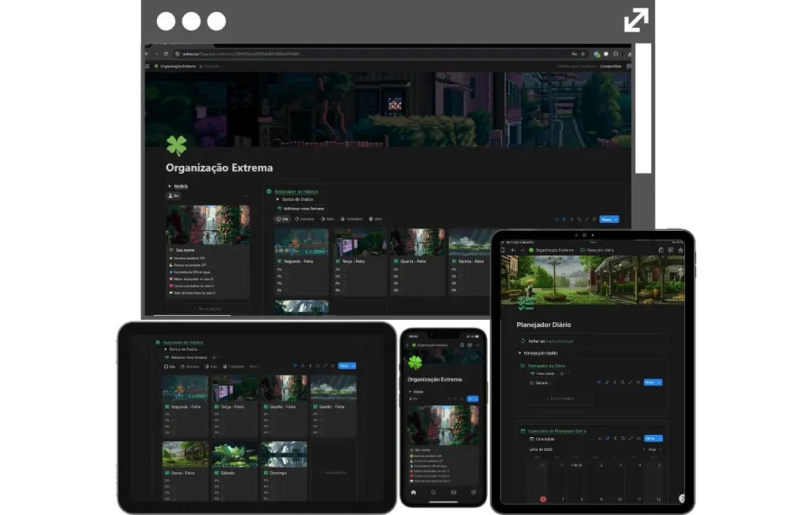This screenshot has height=515, width=812.
Task: Open the Sábado card on the landscape tablet
Action: click(x=235, y=471)
